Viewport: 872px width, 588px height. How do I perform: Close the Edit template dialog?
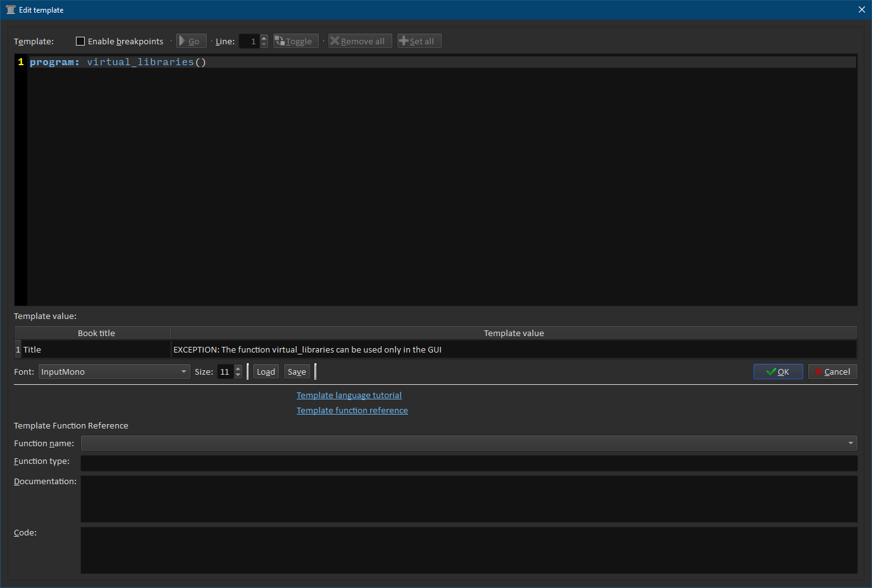[x=861, y=9]
